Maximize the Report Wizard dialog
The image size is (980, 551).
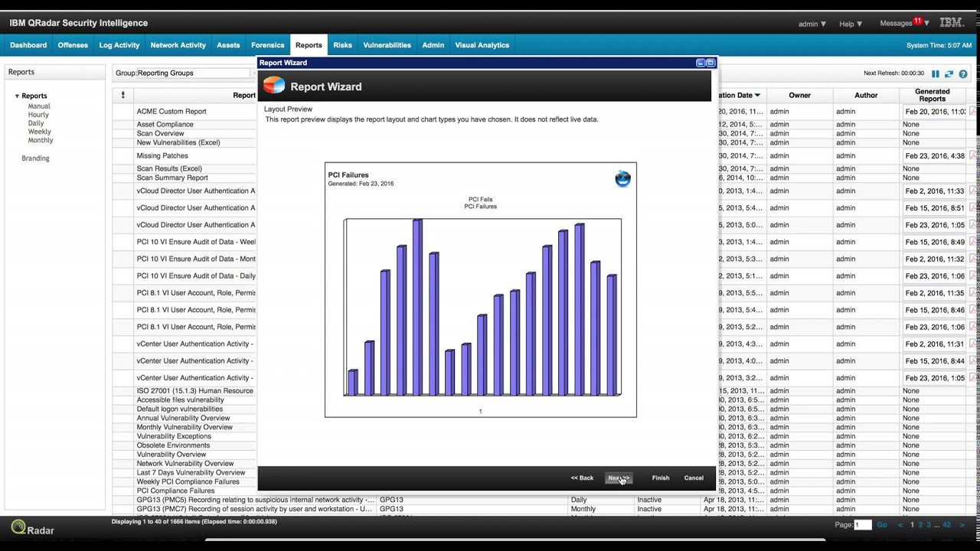(x=710, y=63)
